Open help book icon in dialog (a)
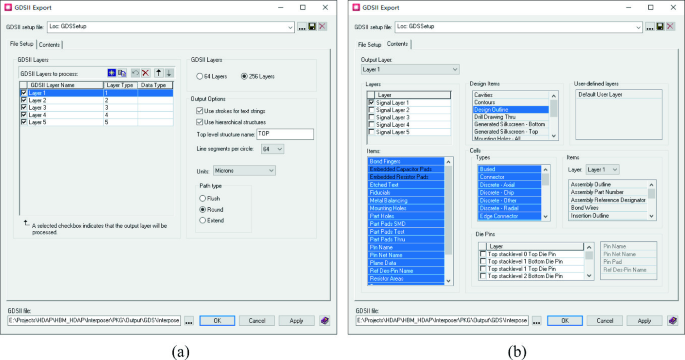The width and height of the screenshot is (685, 360). (x=324, y=321)
